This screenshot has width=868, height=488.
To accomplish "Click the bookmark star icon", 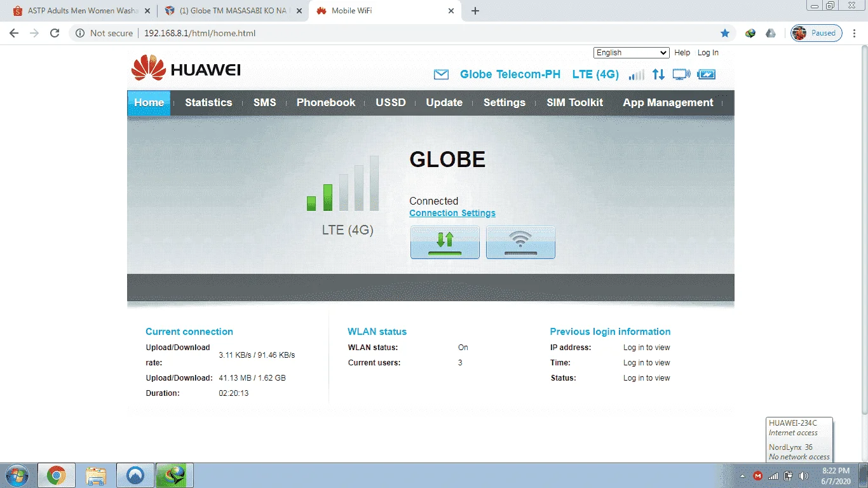I will [724, 33].
